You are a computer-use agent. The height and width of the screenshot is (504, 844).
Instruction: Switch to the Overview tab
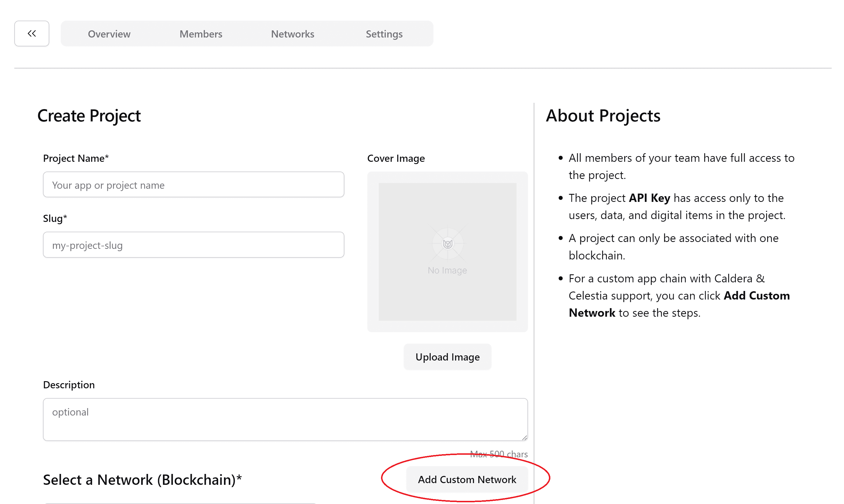109,34
